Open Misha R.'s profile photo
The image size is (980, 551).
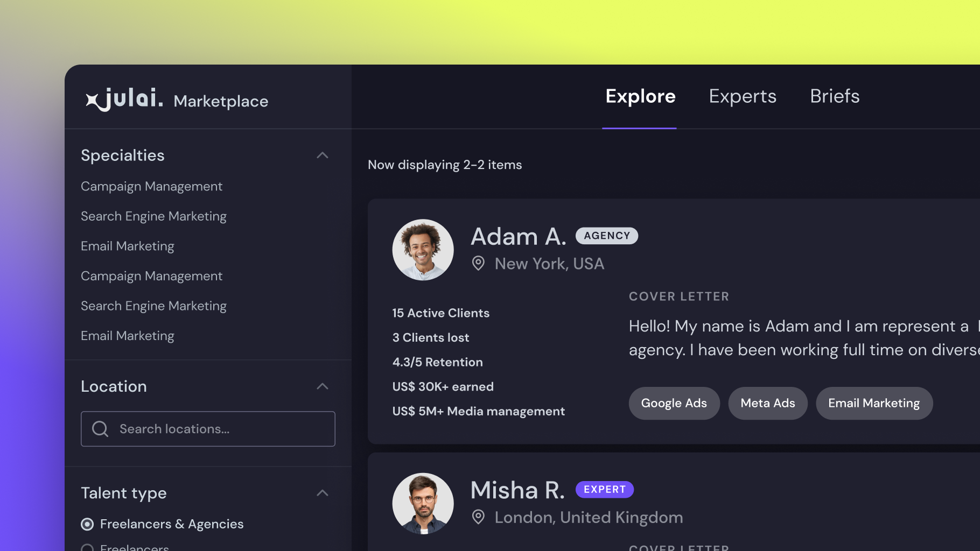[x=423, y=503]
